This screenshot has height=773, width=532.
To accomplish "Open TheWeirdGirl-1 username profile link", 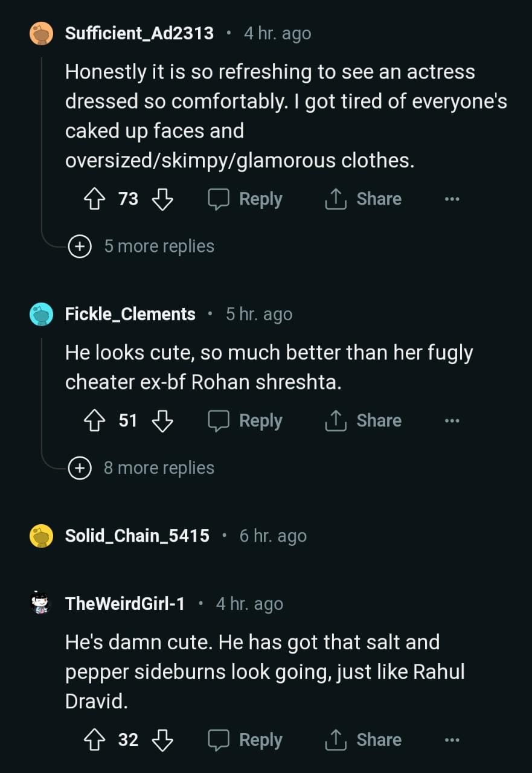I will [x=125, y=604].
